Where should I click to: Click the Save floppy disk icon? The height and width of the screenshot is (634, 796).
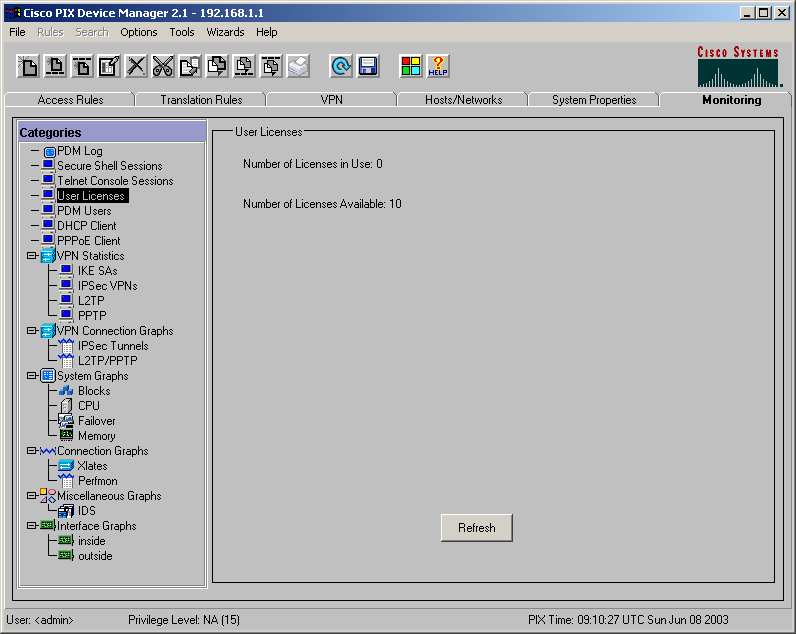pyautogui.click(x=368, y=66)
